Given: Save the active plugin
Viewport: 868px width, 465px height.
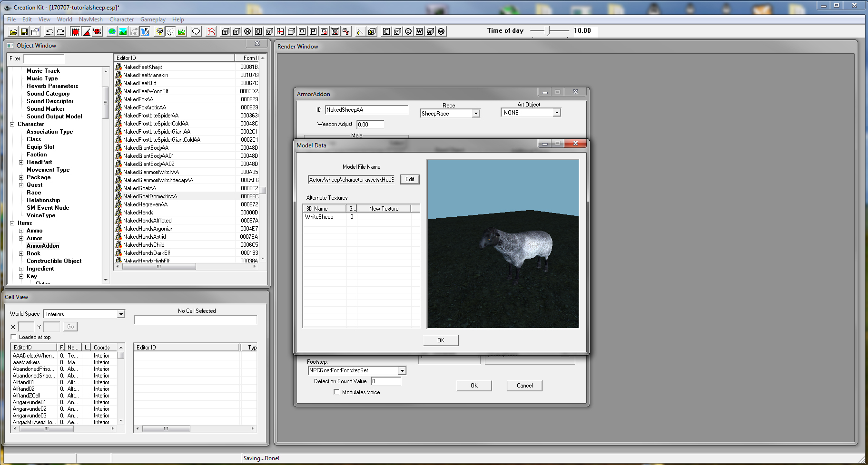Looking at the screenshot, I should (23, 31).
